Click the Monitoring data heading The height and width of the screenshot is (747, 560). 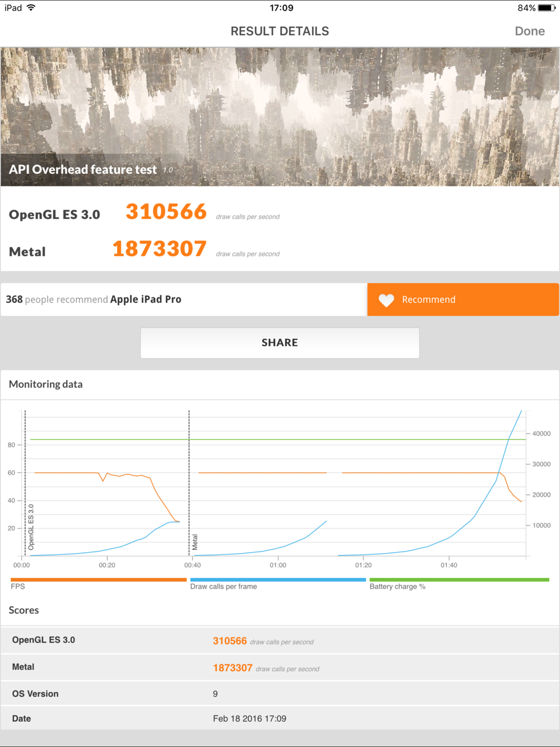pos(46,384)
